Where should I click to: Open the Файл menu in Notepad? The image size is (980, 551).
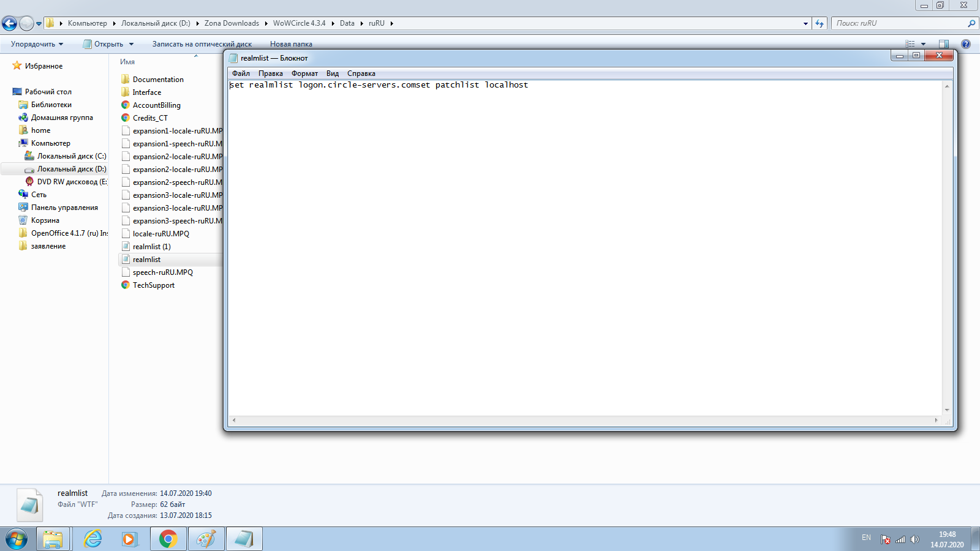(241, 73)
